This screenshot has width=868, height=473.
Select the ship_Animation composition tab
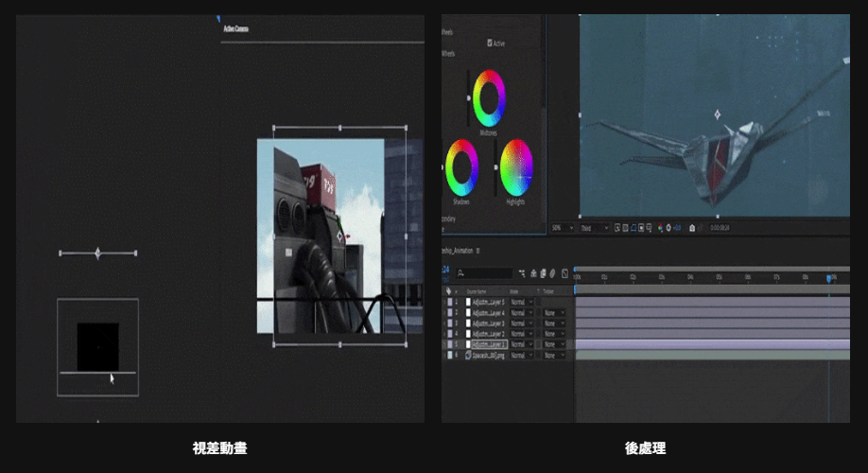tap(458, 251)
